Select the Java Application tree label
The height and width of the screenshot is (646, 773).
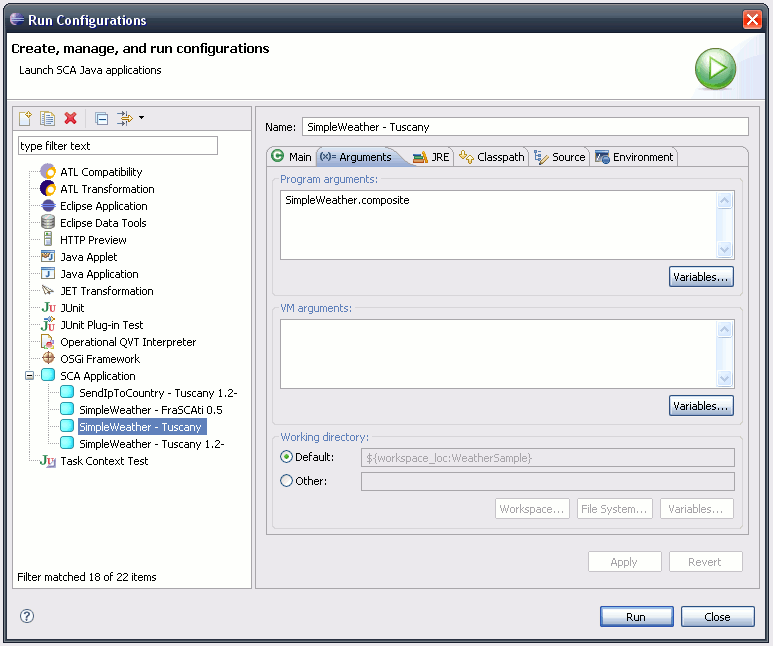click(99, 274)
